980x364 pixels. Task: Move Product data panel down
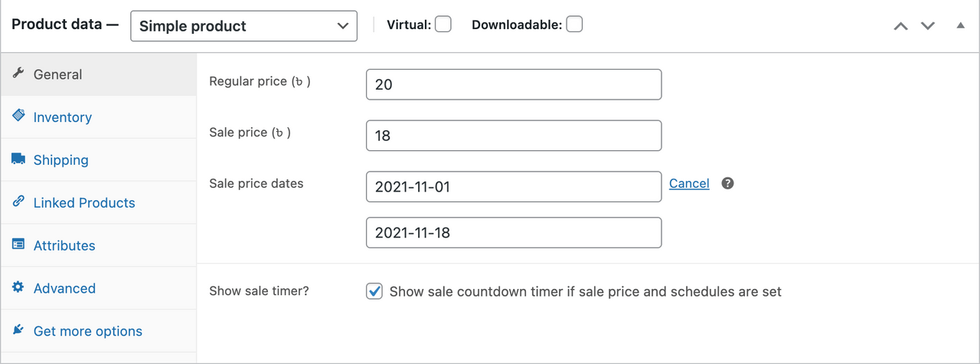928,26
